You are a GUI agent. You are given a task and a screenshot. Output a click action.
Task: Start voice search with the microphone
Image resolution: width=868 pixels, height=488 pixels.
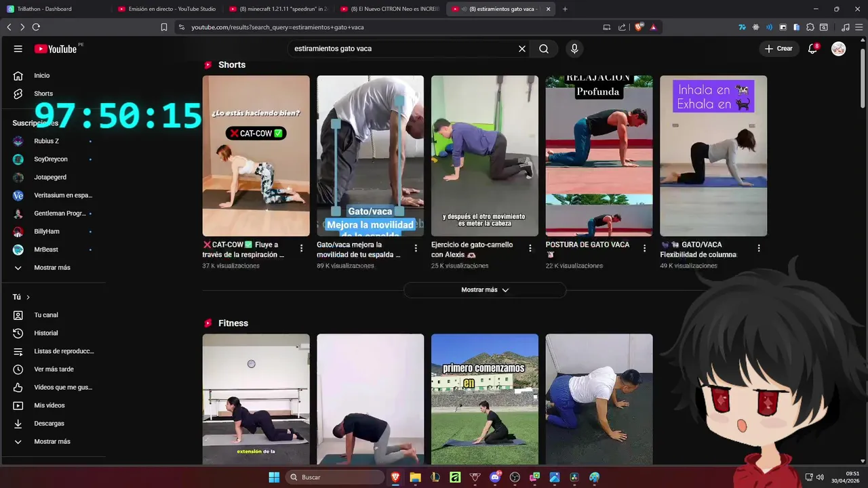pyautogui.click(x=574, y=49)
